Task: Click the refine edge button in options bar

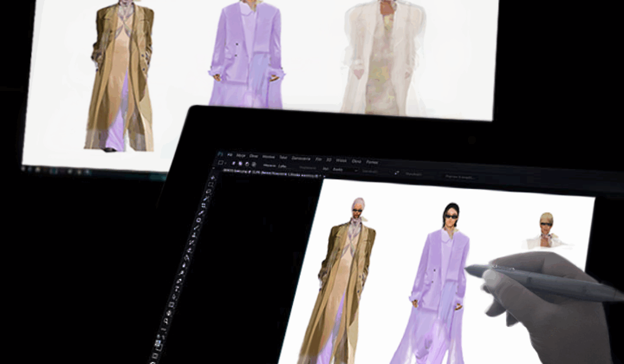Action: pyautogui.click(x=460, y=177)
